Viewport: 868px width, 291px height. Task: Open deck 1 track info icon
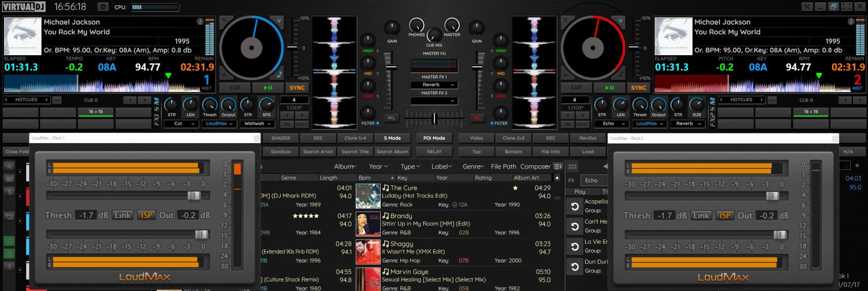coord(200,22)
